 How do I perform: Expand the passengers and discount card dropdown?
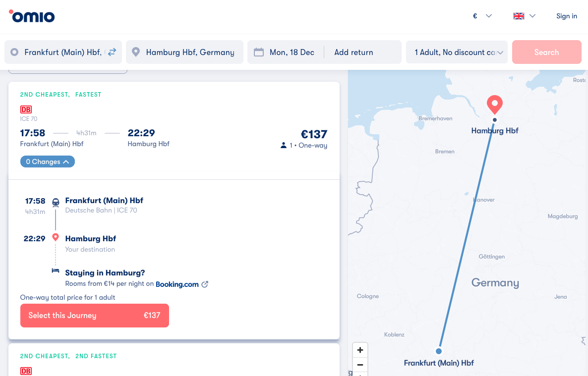coord(457,52)
